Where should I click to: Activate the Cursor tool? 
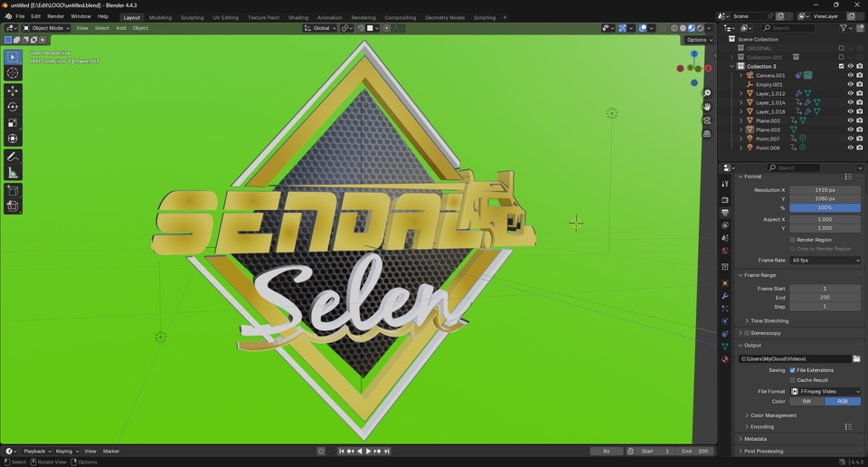coord(13,72)
